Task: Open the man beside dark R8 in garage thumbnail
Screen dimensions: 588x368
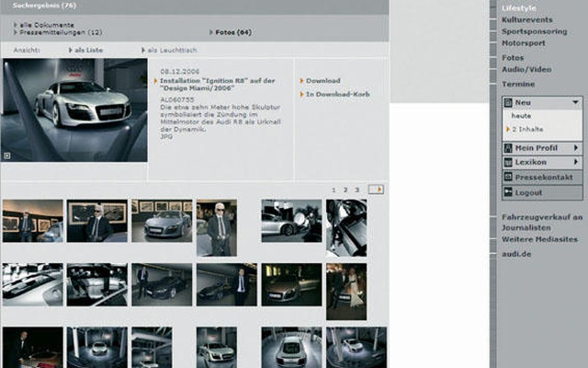Action: [x=162, y=284]
